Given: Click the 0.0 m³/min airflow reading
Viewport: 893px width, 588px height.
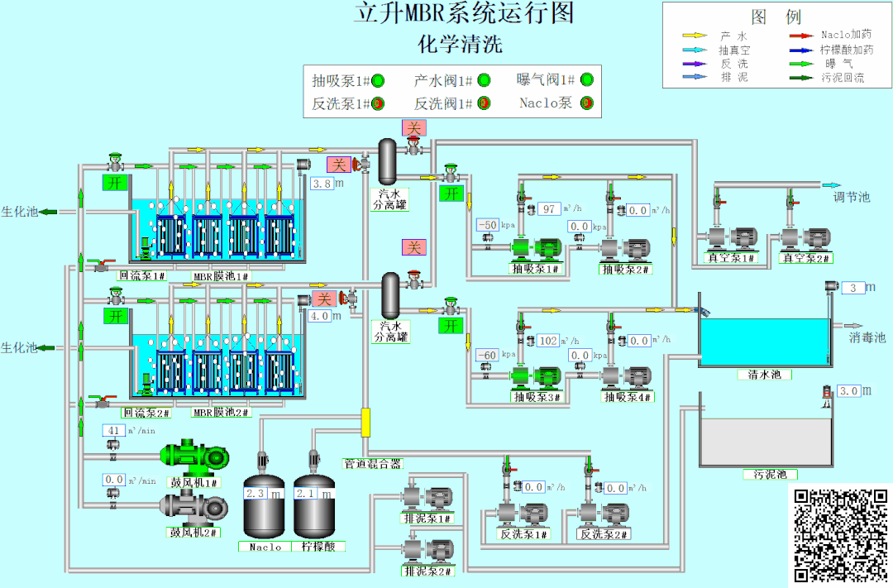Looking at the screenshot, I should (x=114, y=480).
